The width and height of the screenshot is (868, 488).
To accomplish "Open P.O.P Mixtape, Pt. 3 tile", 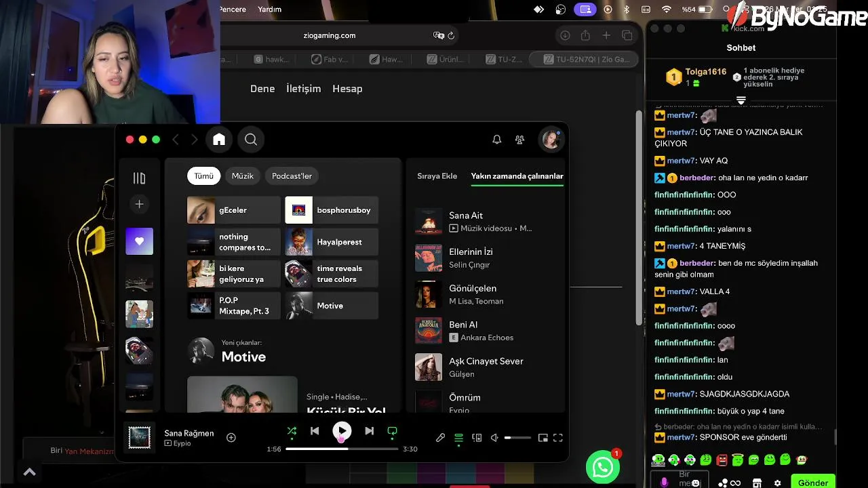I will (234, 306).
